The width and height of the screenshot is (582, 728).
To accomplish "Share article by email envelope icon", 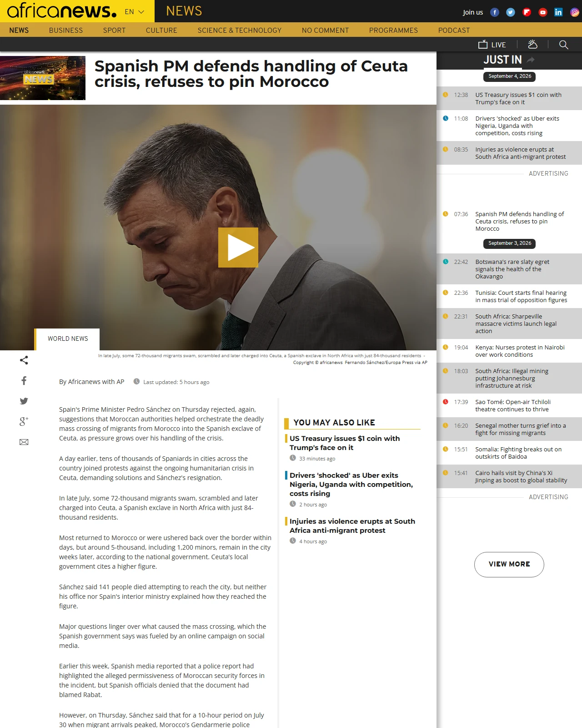I will 24,442.
